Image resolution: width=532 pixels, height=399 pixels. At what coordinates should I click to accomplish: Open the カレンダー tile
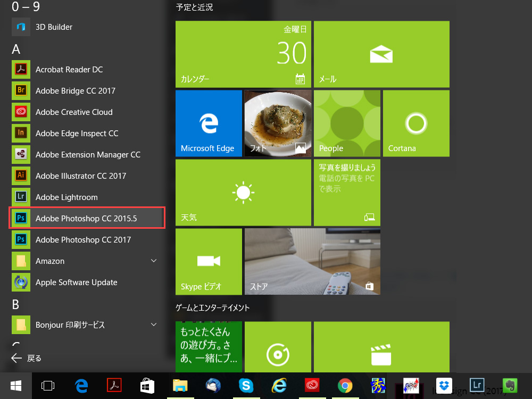coord(243,54)
